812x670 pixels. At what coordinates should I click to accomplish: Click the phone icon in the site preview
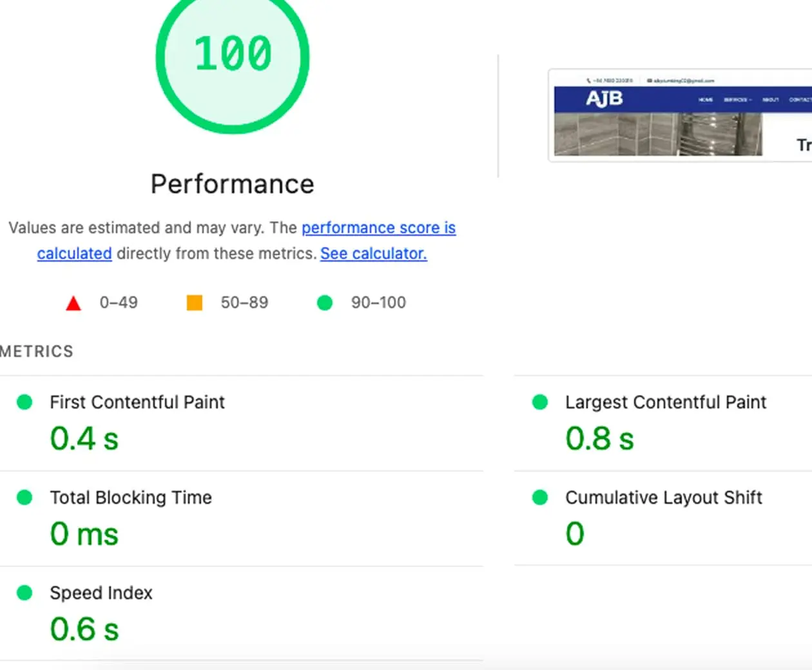pyautogui.click(x=588, y=79)
